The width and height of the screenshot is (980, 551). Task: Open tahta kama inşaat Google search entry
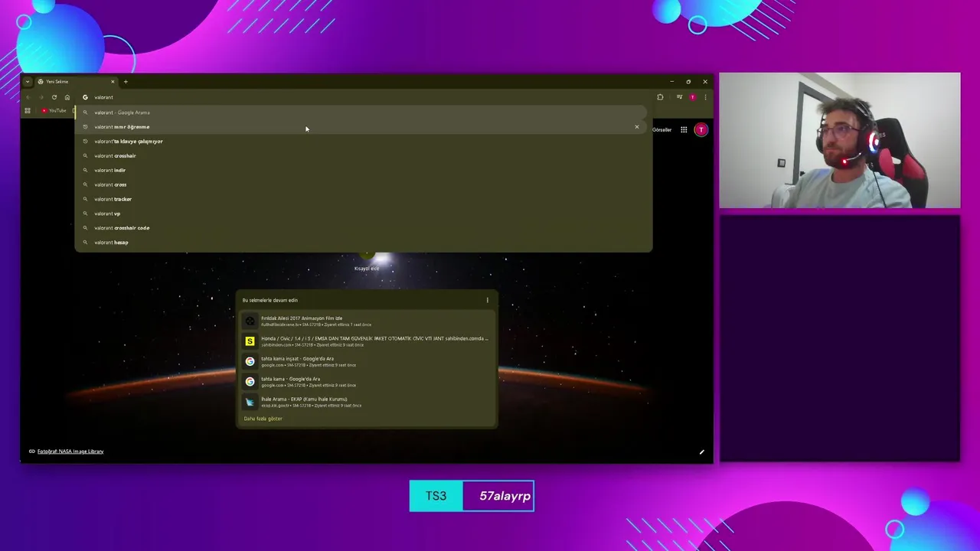(x=367, y=361)
